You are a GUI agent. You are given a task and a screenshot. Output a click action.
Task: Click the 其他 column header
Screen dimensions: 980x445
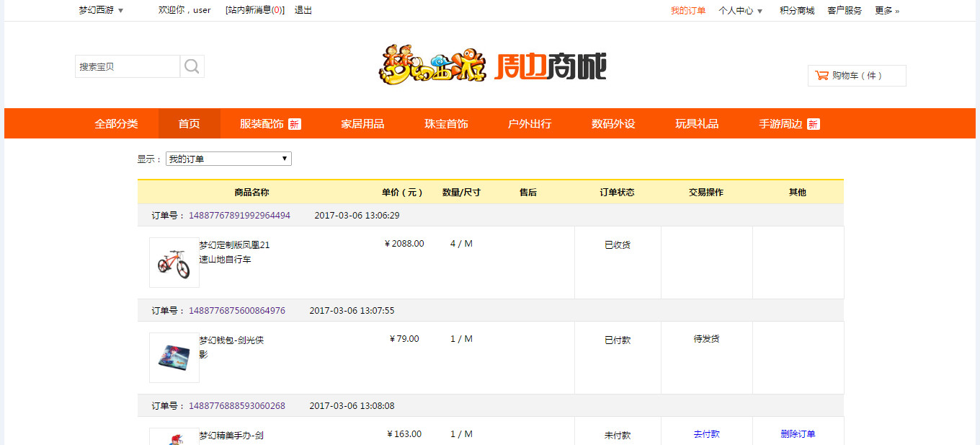click(798, 193)
